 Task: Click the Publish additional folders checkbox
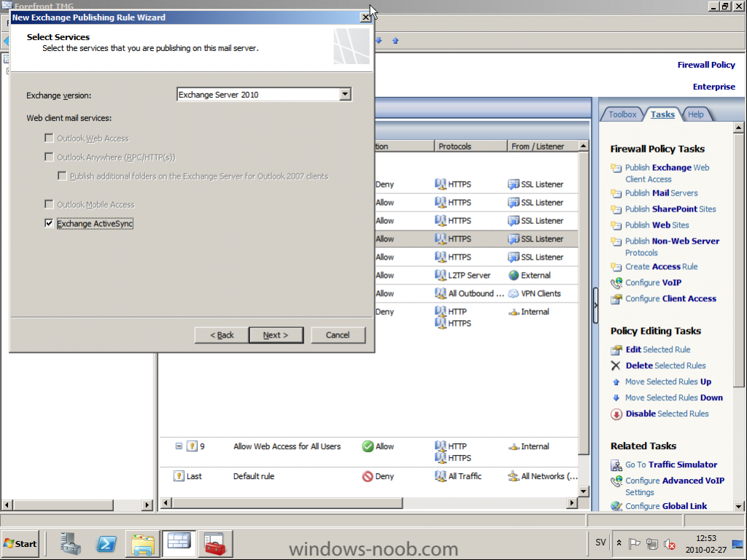(x=62, y=176)
